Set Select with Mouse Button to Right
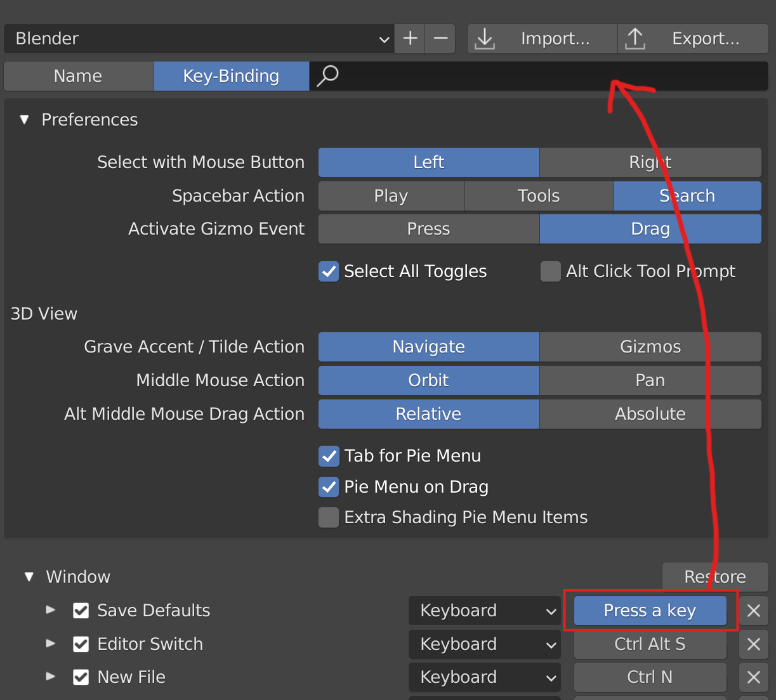 tap(650, 162)
